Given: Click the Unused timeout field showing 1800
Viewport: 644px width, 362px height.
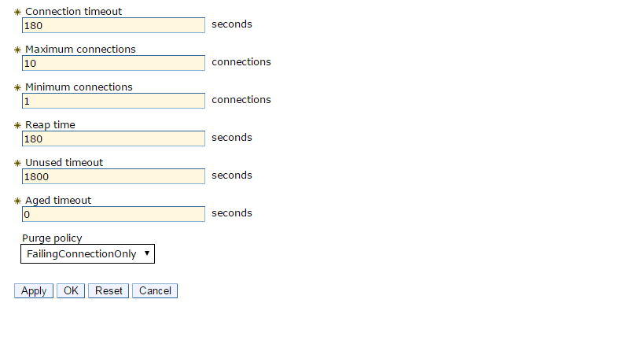Looking at the screenshot, I should [113, 177].
